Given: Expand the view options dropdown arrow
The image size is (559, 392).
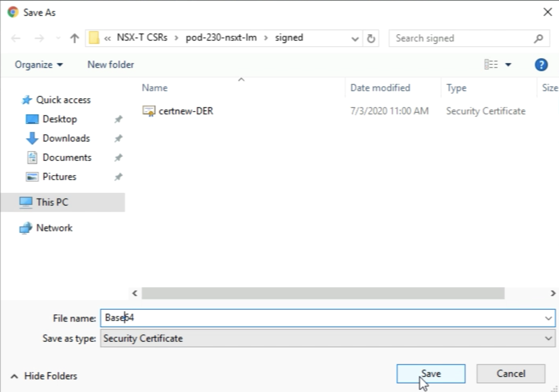Looking at the screenshot, I should tap(508, 65).
